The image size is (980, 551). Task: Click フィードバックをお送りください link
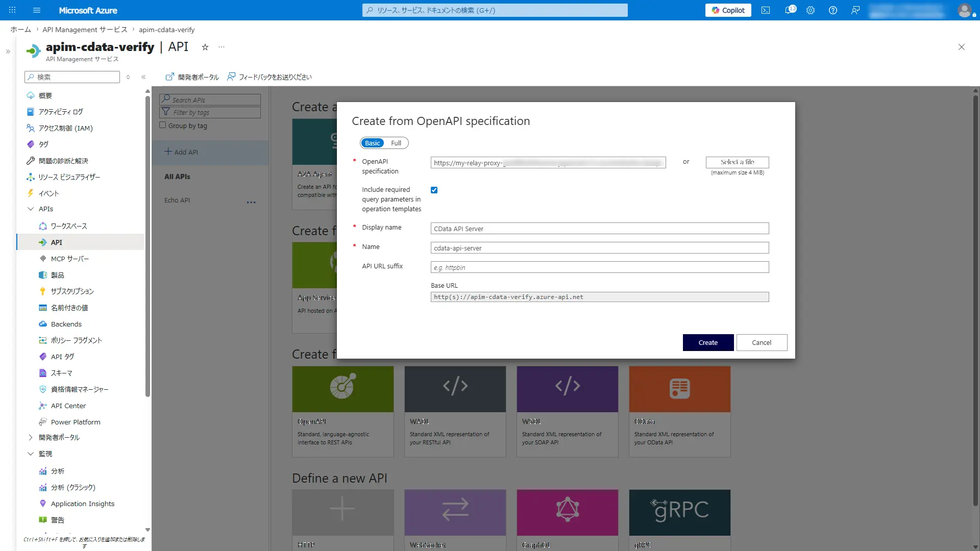[269, 77]
